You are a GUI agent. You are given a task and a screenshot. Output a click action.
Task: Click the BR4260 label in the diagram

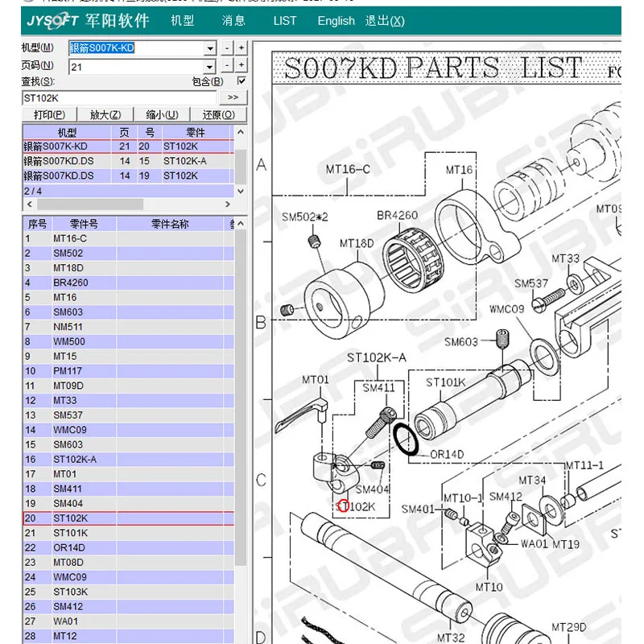(397, 215)
